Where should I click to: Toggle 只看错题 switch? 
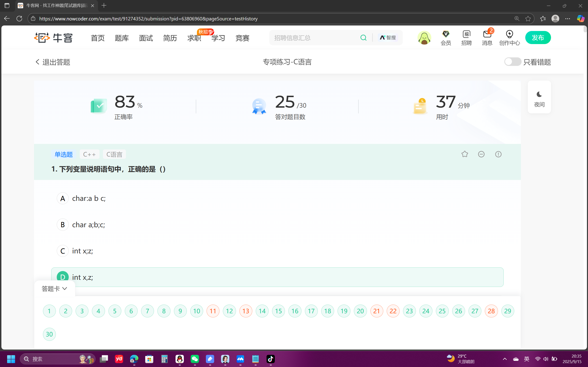pyautogui.click(x=513, y=62)
